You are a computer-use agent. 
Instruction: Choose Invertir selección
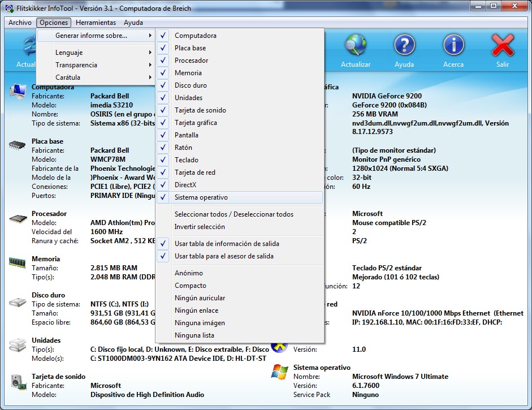pos(240,227)
